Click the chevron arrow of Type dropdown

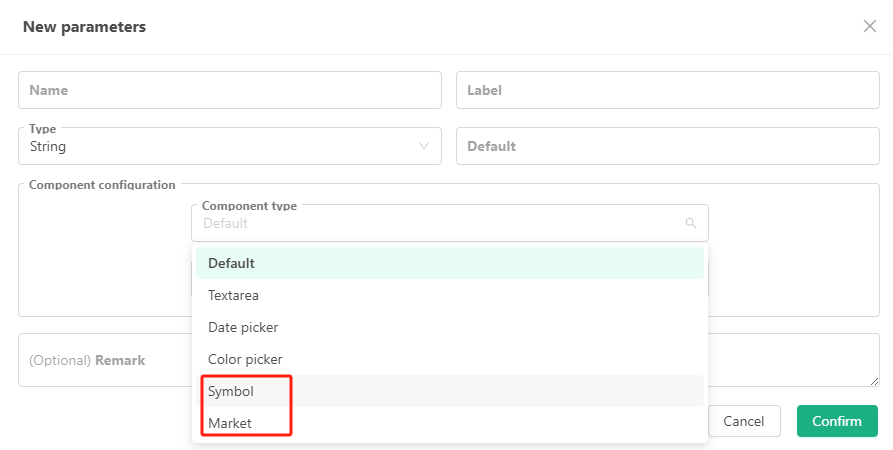424,146
